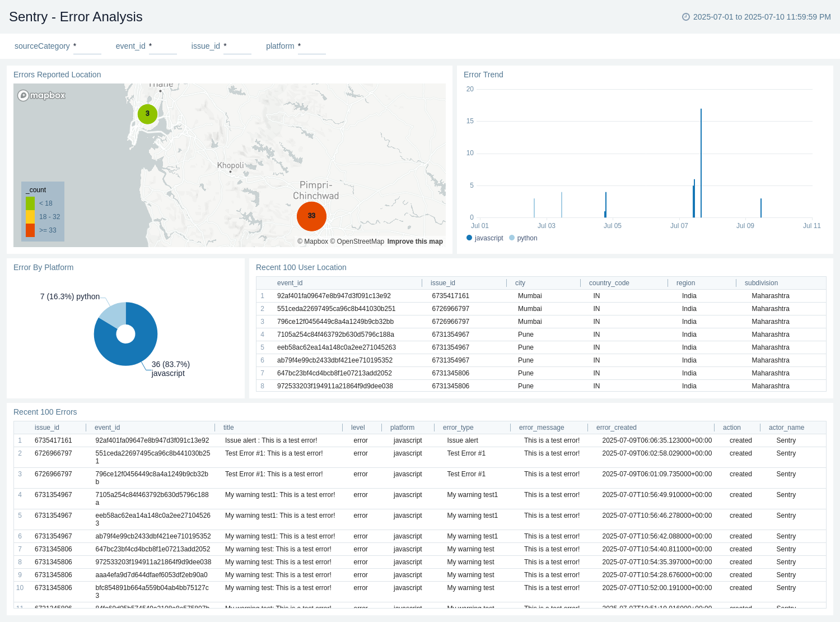Select event_id 972533203f194911a21864f9d9dee038 in User Location

click(x=335, y=386)
